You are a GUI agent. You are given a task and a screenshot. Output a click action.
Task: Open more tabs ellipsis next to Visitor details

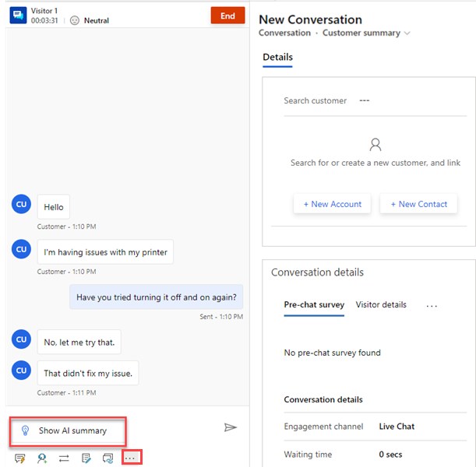[432, 306]
